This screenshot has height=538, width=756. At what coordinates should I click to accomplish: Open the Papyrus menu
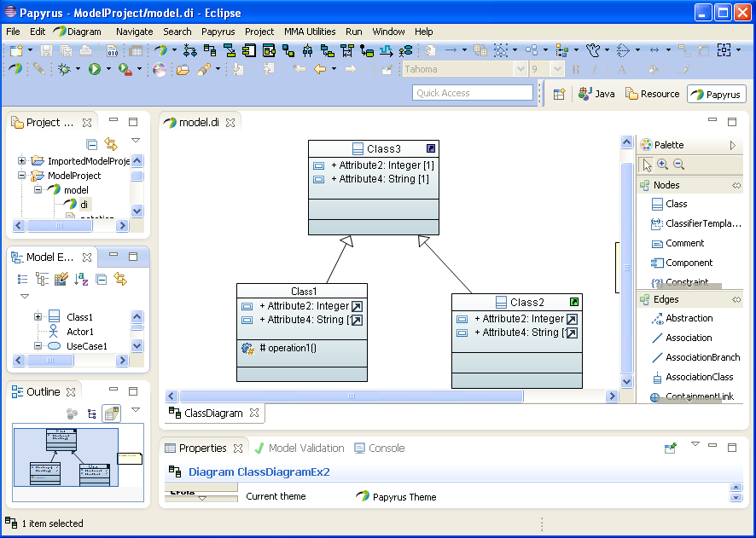pos(218,32)
